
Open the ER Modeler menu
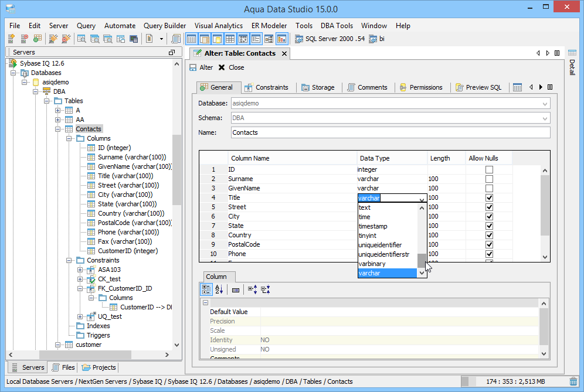(x=269, y=26)
